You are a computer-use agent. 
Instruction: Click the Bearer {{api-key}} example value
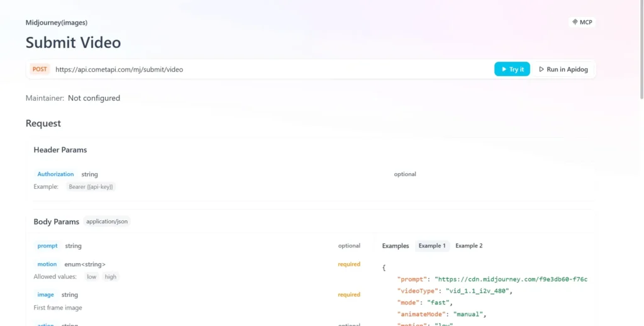click(x=91, y=187)
